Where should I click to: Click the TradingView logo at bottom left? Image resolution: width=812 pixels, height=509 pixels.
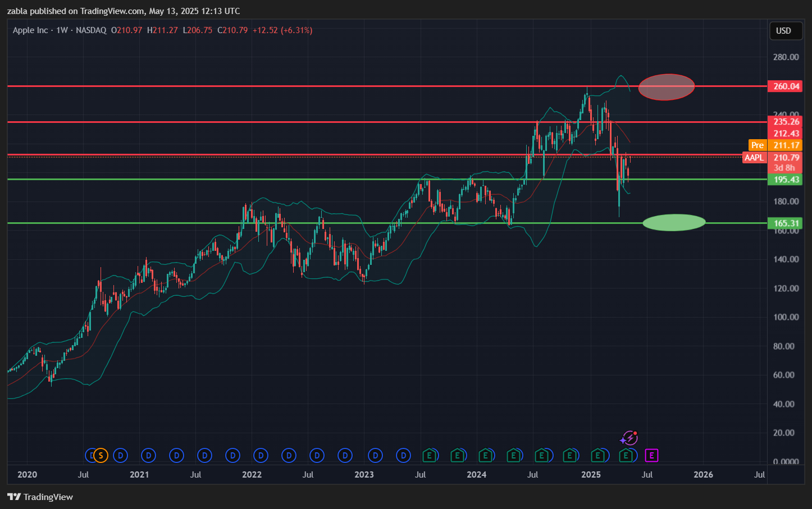coord(40,497)
